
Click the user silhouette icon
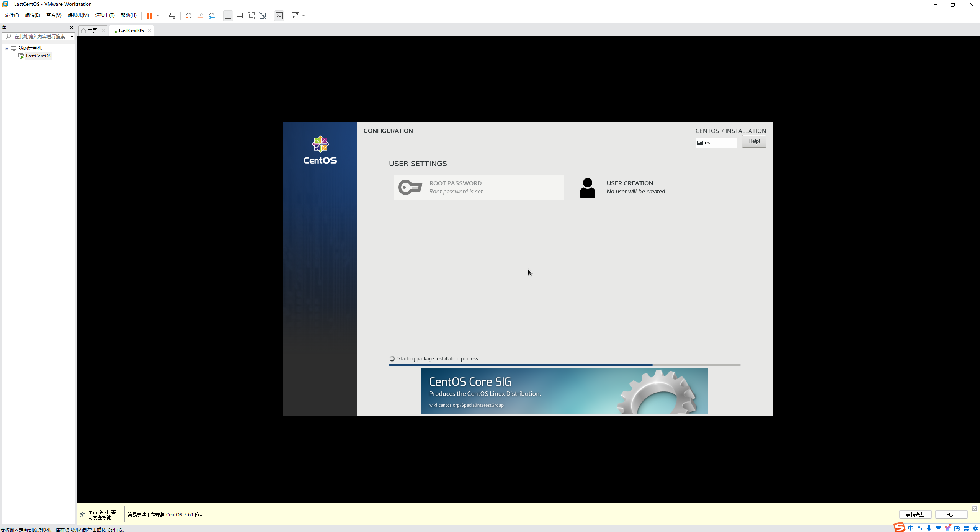[588, 188]
